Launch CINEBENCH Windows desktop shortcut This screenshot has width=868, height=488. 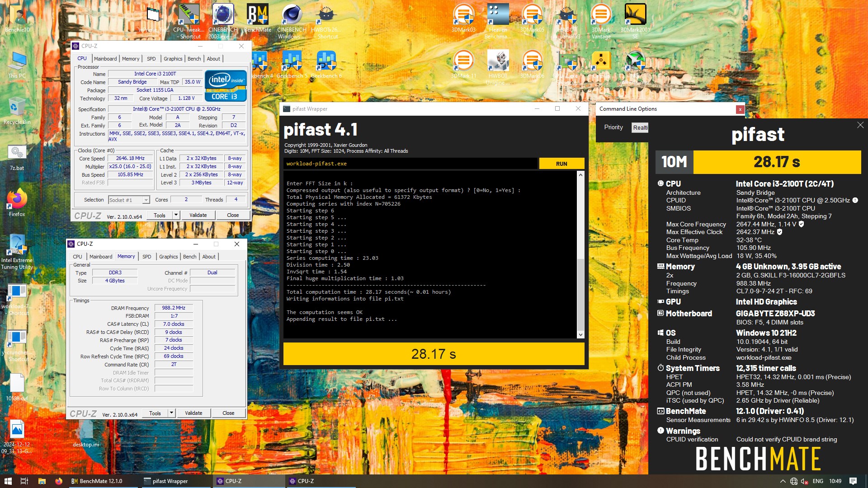click(x=292, y=21)
